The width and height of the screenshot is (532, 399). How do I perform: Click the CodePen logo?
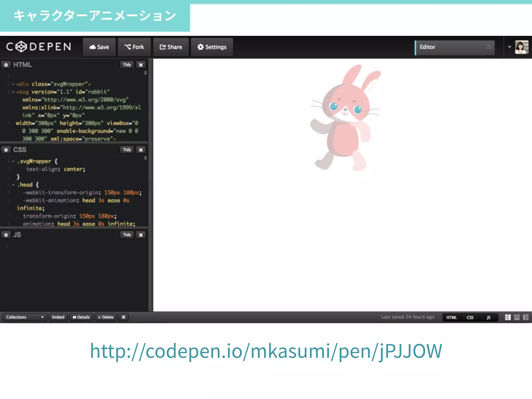click(38, 47)
